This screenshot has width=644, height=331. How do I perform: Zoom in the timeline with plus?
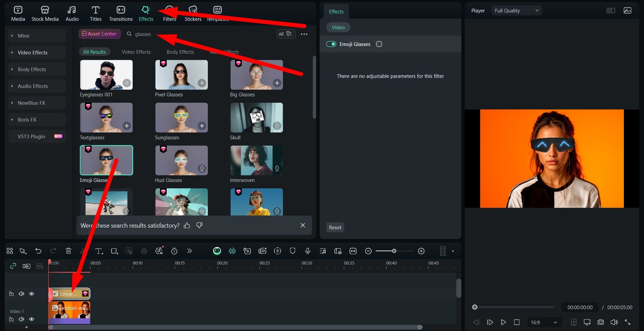click(x=421, y=251)
